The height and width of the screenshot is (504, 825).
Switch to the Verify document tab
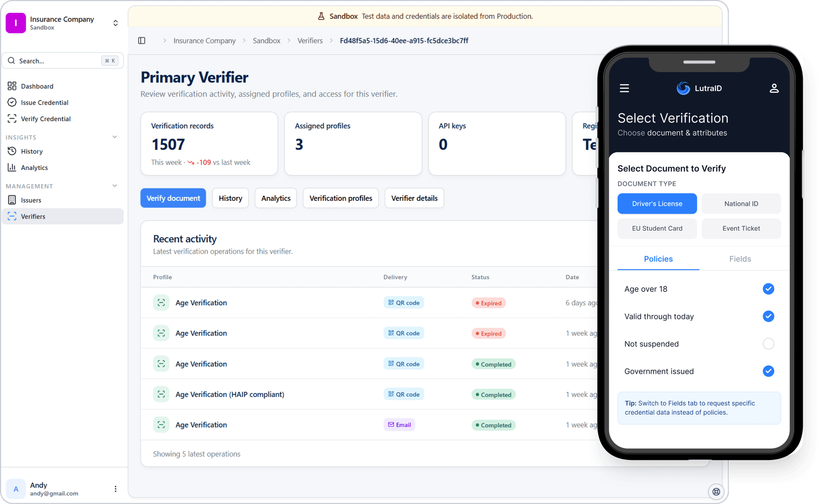pyautogui.click(x=173, y=198)
